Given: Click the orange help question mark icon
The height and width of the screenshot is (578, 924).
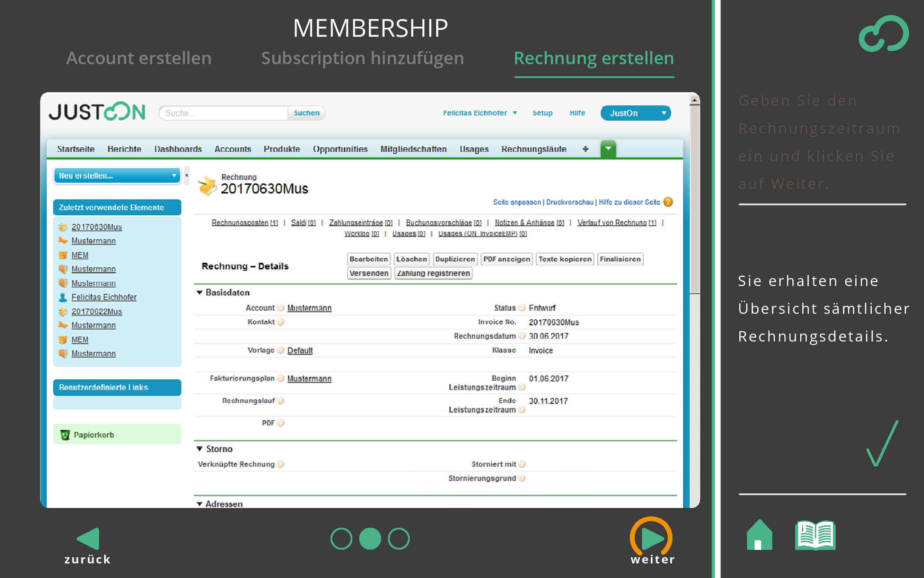Looking at the screenshot, I should pos(668,202).
